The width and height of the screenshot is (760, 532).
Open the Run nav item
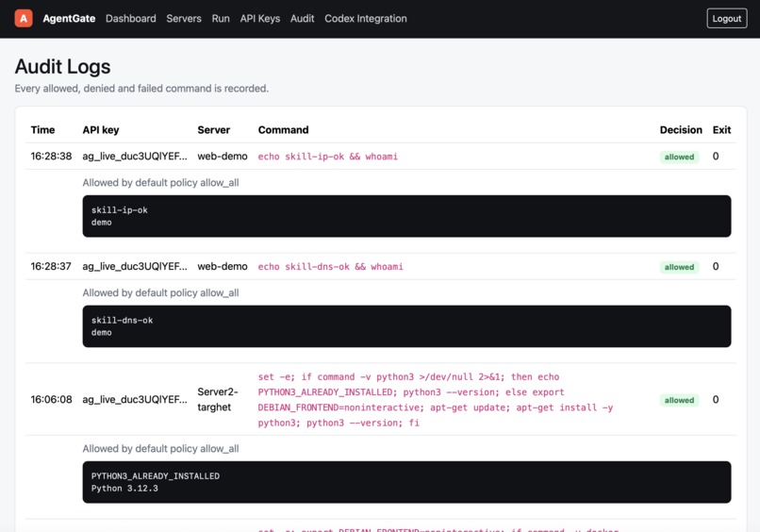pos(221,19)
